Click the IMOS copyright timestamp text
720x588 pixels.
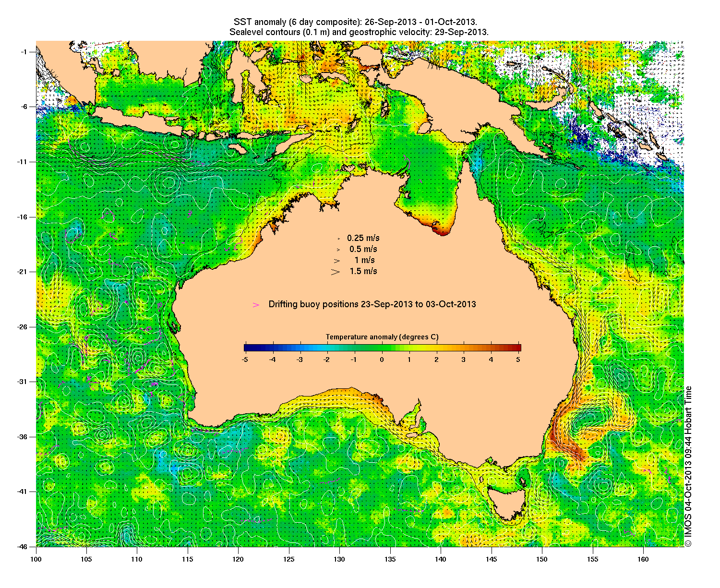coord(688,466)
